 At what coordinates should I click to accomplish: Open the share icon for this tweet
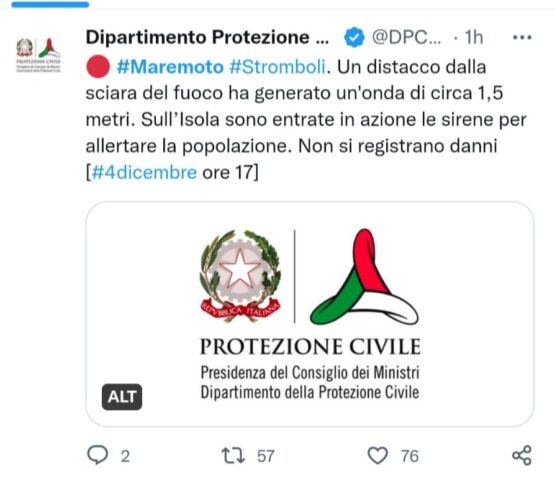coord(522,455)
